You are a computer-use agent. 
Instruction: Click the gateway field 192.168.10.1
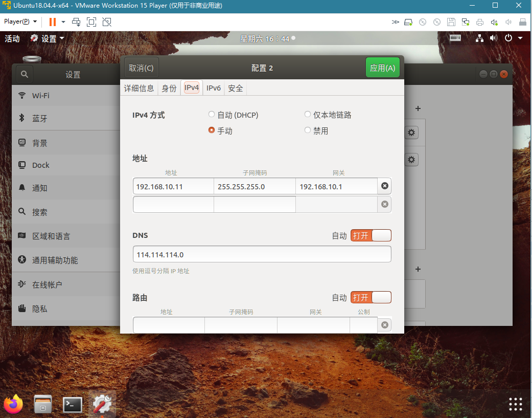[x=337, y=186]
